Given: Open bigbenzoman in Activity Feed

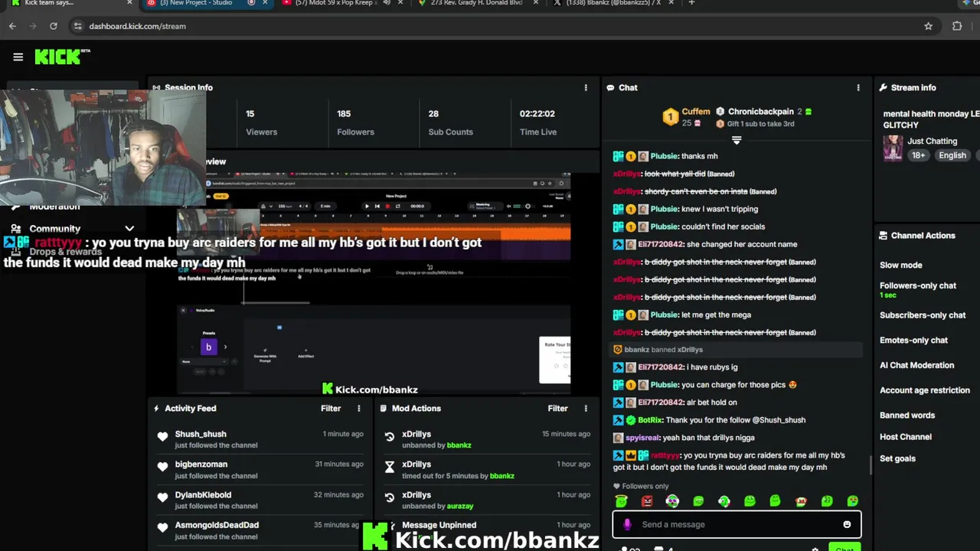Looking at the screenshot, I should pos(201,465).
